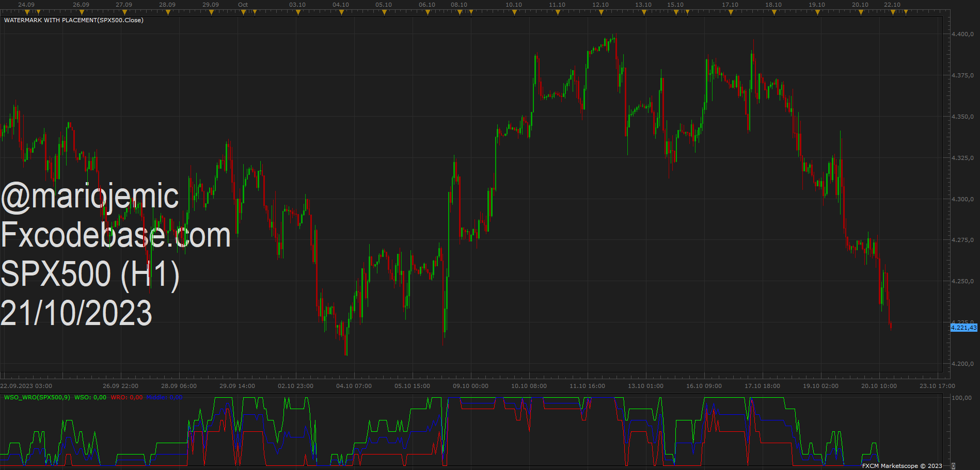The image size is (980, 470).
Task: Click the 16.10 09:00 time axis label
Action: [704, 386]
